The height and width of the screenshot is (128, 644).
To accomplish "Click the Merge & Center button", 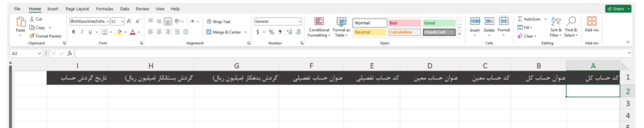I will 224,32.
